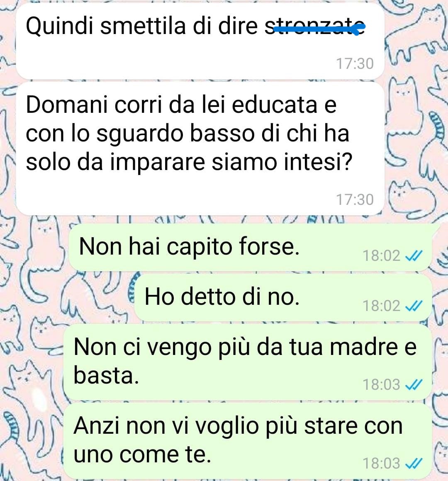Tap the 18:03 time after "uno come te."
Image resolution: width=448 pixels, height=481 pixels.
[381, 463]
